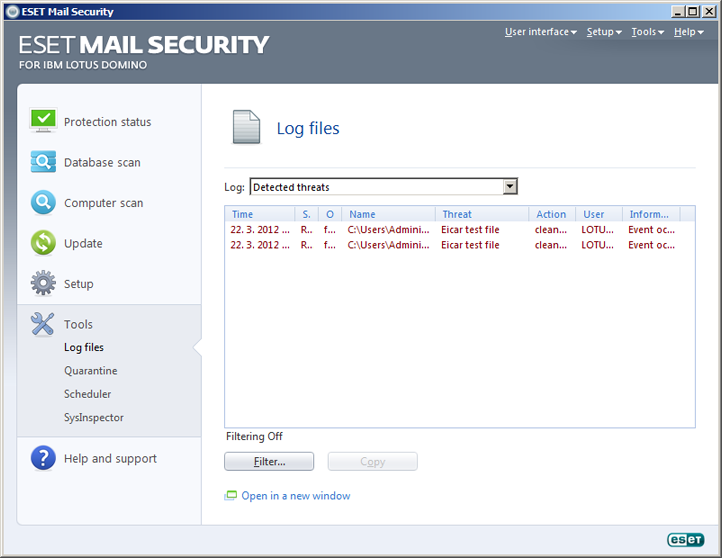Expand the Log type dropdown
The height and width of the screenshot is (558, 722).
tap(510, 187)
